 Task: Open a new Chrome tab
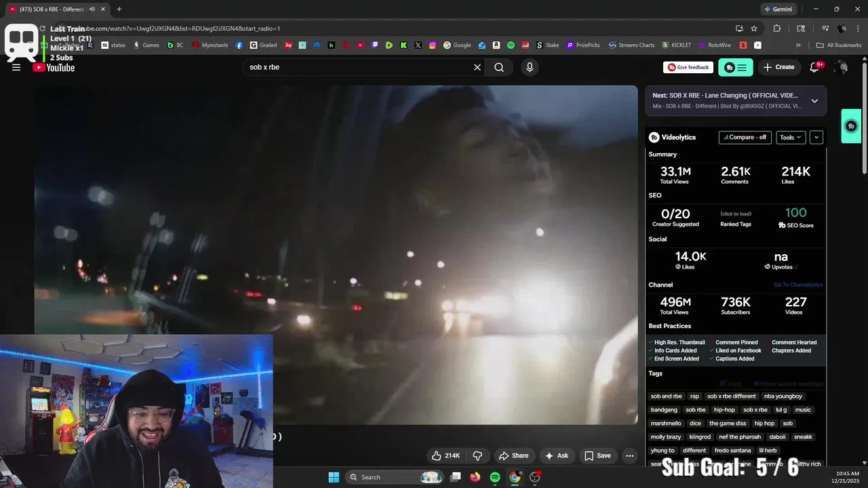click(x=119, y=9)
